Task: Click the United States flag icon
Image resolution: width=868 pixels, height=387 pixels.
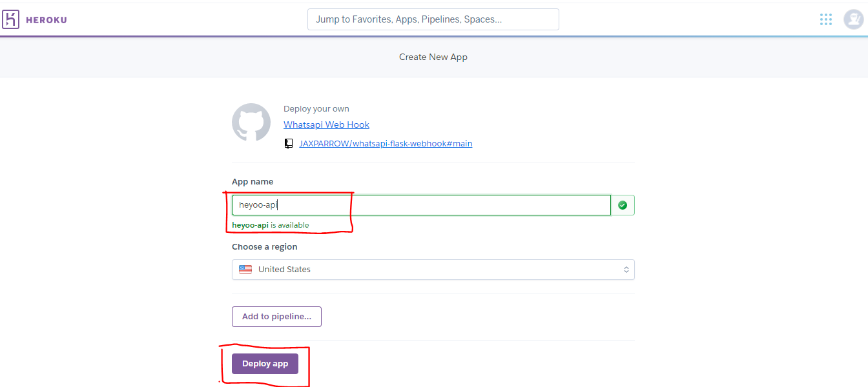Action: click(x=245, y=270)
